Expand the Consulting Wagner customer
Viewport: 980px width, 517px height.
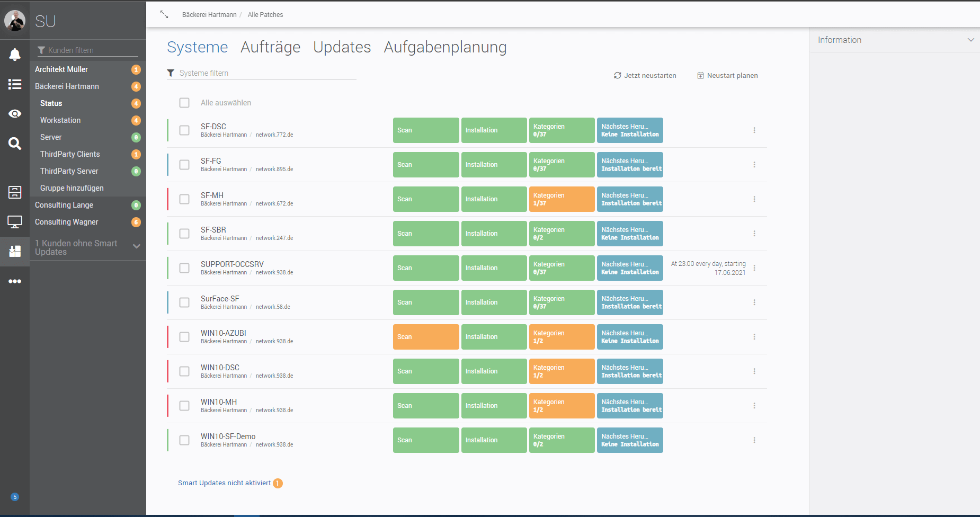(67, 222)
